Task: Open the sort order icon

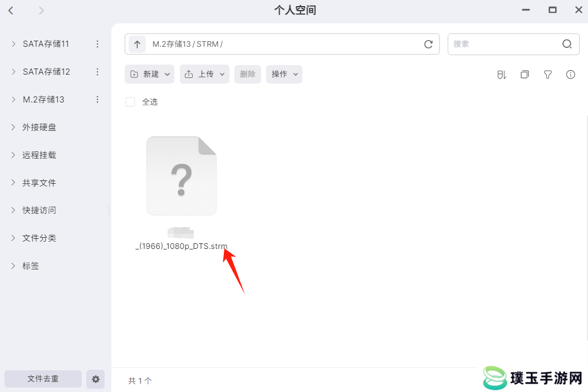Action: 501,75
